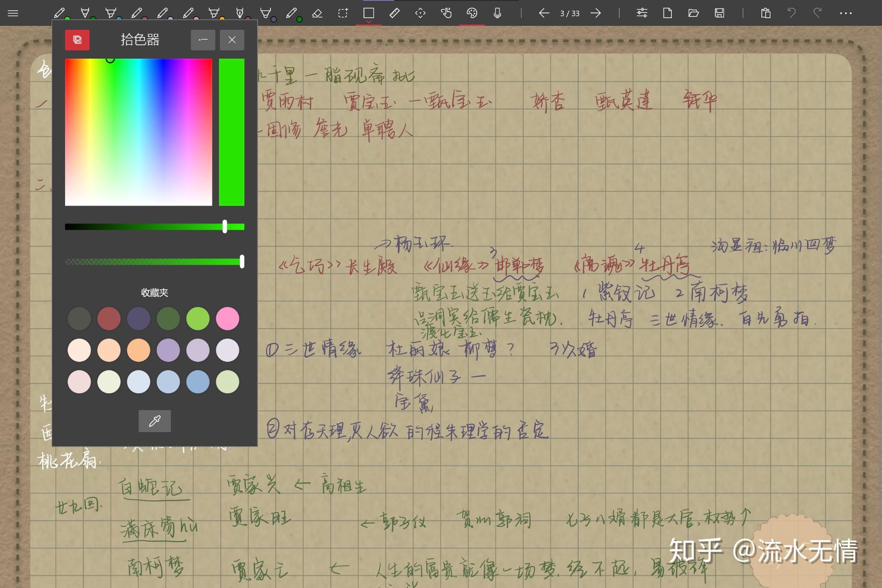Choose the cream favorite swatch
The height and width of the screenshot is (588, 882).
point(109,382)
